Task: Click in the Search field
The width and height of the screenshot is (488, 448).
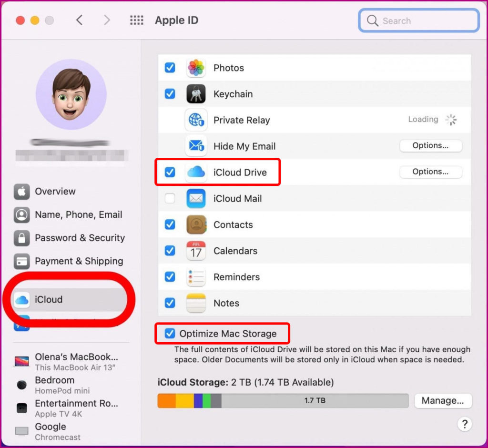Action: [x=418, y=20]
